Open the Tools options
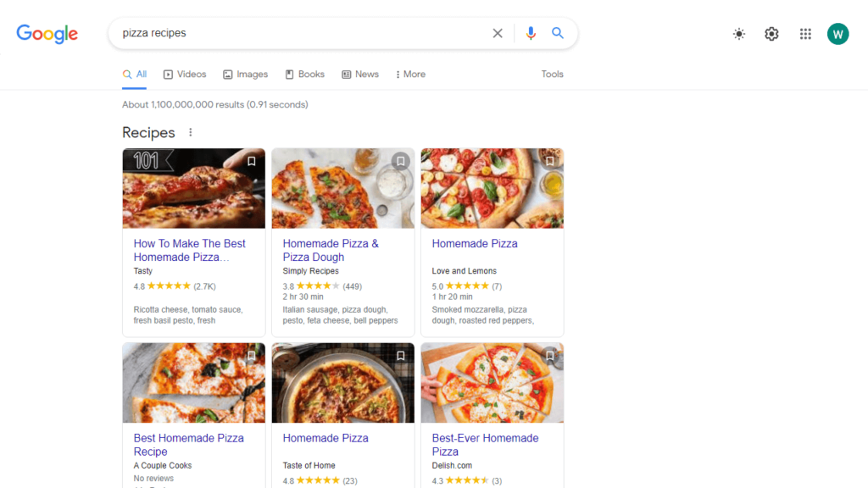Image resolution: width=868 pixels, height=488 pixels. tap(552, 74)
